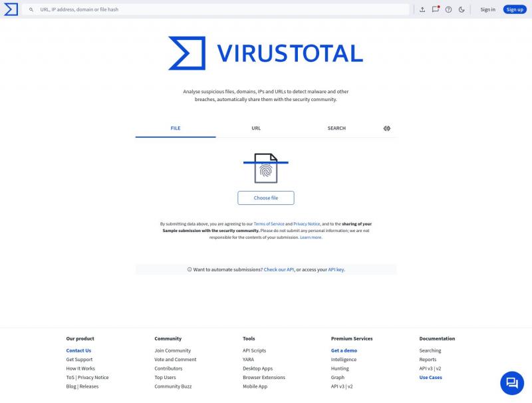Open How It Works link
Screen dimensions: 532x403
(x=80, y=368)
